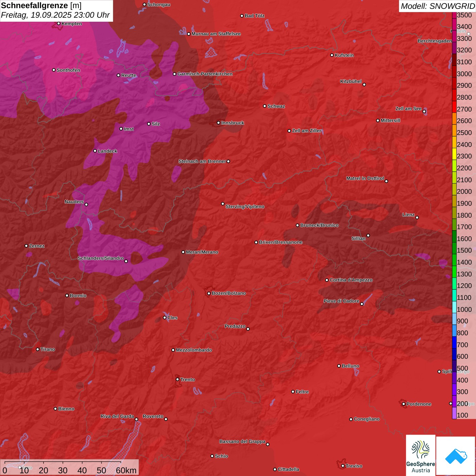Viewport: 476px width, 476px height.
Task: Click the Sonthofen label
Action: (68, 70)
